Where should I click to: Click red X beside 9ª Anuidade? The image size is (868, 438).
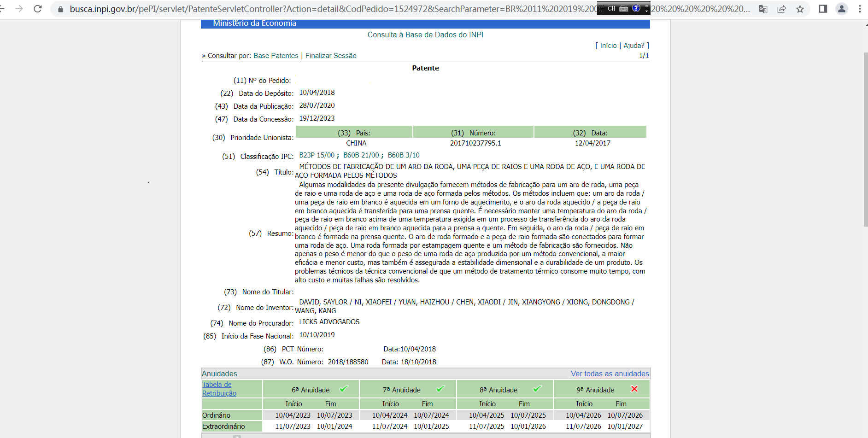(x=634, y=389)
